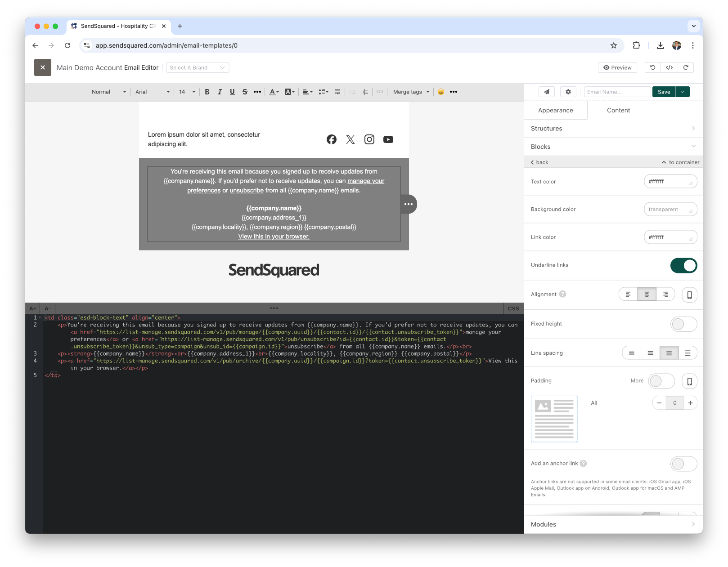Open the Arial font family dropdown
Viewport: 728px width, 567px height.
coord(153,92)
